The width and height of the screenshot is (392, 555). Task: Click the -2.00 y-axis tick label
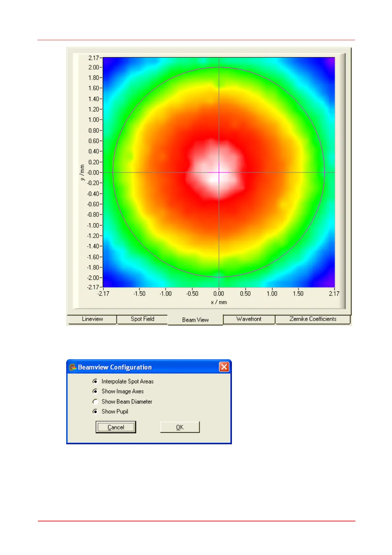coord(93,278)
